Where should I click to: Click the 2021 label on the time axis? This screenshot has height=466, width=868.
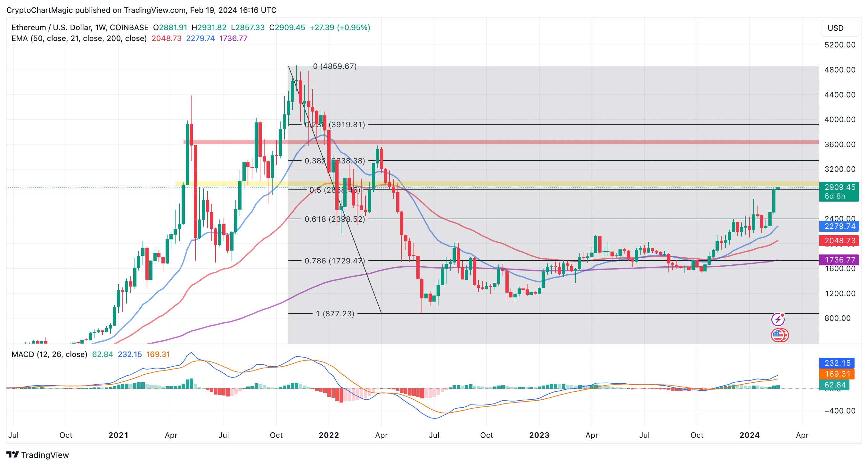click(x=118, y=435)
